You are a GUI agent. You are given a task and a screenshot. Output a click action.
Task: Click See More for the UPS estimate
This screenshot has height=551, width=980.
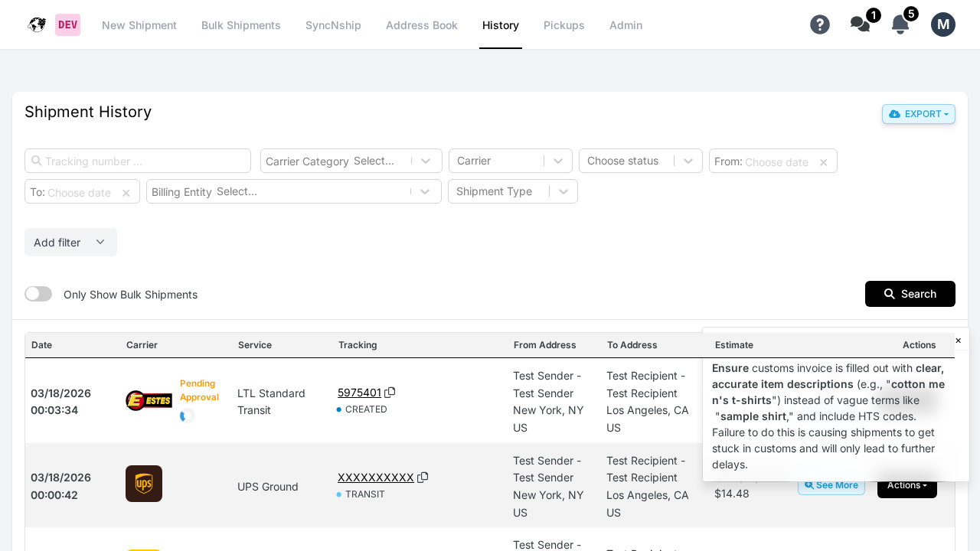(x=831, y=484)
